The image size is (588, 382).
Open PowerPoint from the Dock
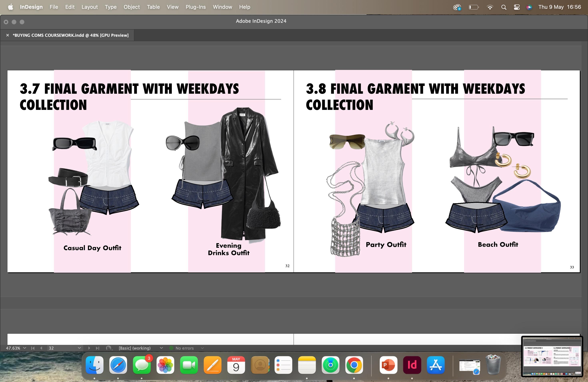pos(388,365)
